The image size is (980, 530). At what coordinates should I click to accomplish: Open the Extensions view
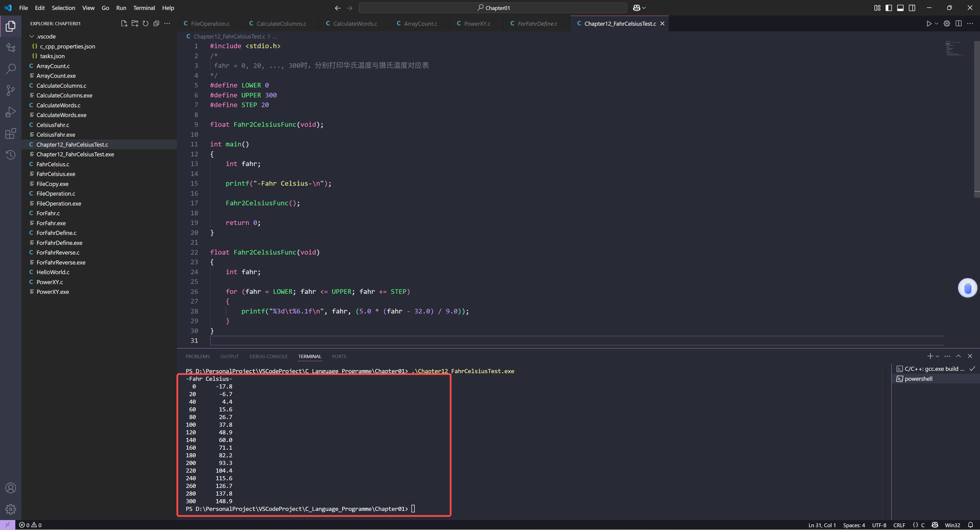tap(11, 133)
